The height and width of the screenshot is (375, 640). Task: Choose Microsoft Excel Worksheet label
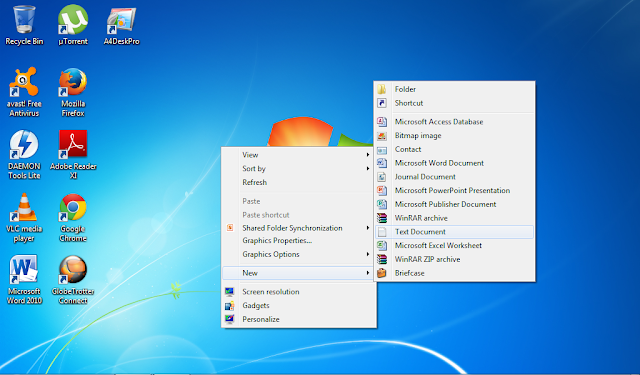(x=438, y=245)
